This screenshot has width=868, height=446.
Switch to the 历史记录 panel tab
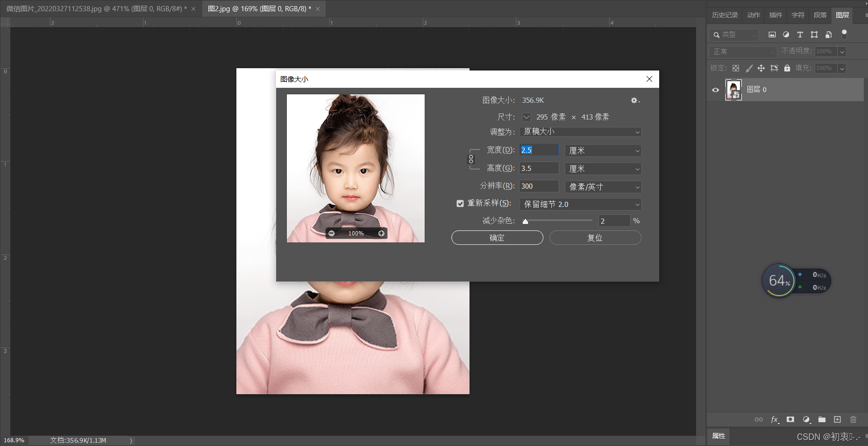(725, 15)
